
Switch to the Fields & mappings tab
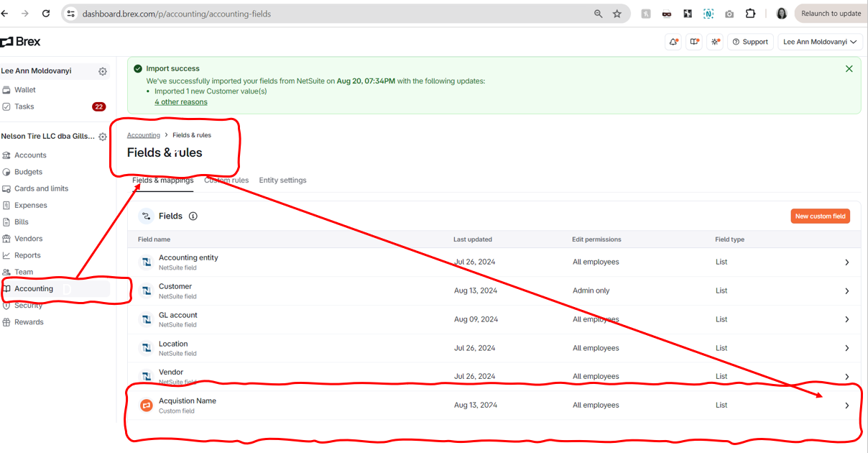coord(163,180)
